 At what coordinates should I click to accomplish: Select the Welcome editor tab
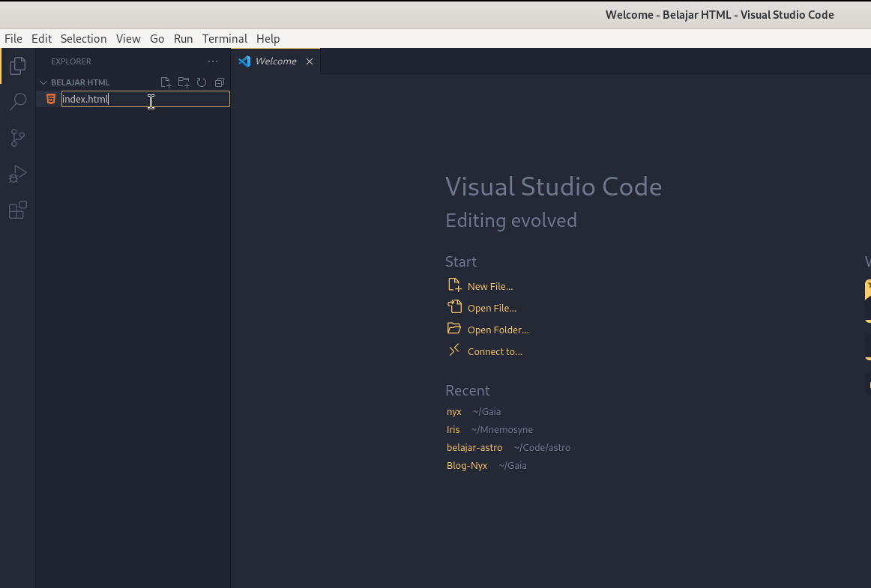(x=276, y=61)
